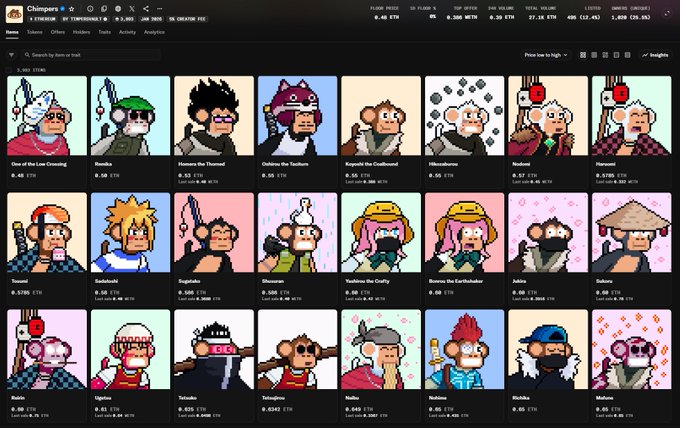Open the Offers tab
680x428 pixels.
coord(58,32)
